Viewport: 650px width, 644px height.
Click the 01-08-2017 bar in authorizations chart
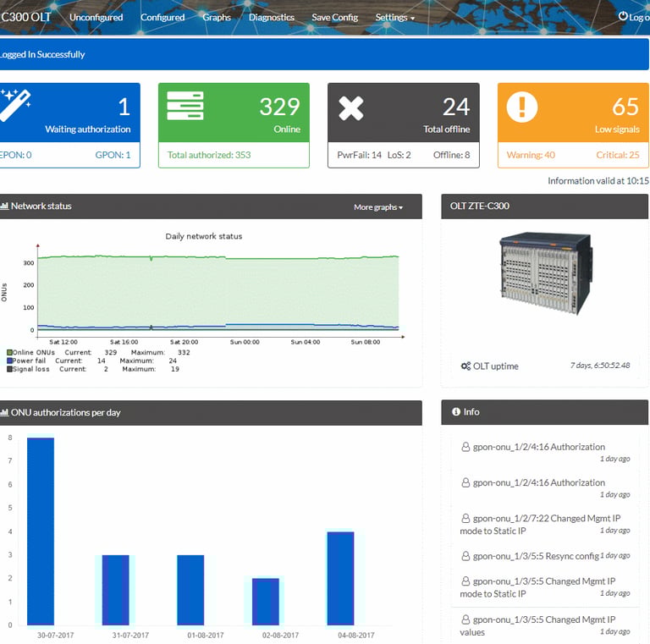coord(190,590)
